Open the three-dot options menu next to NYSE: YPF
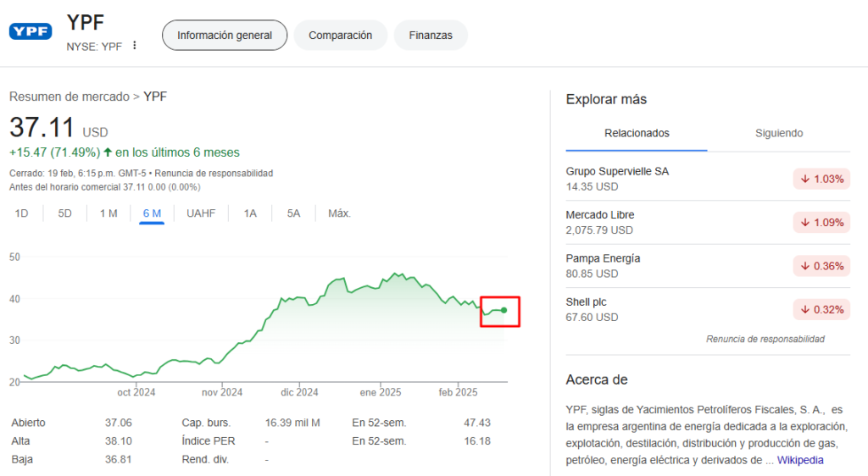 [135, 46]
